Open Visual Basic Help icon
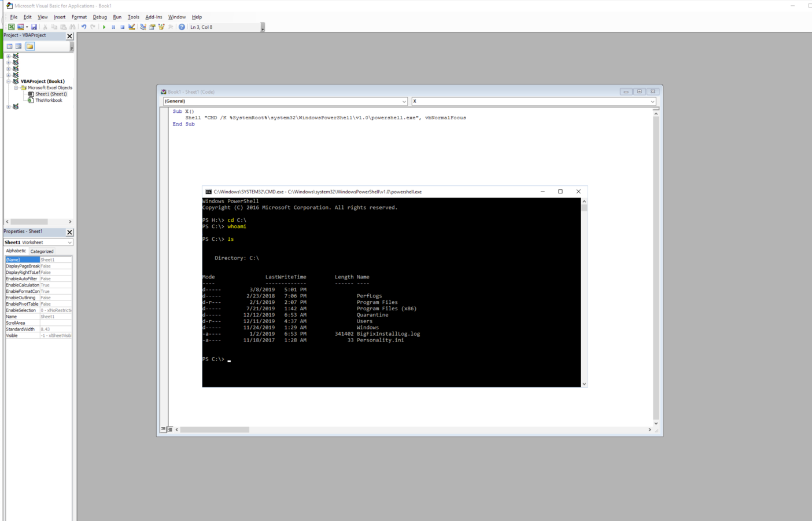This screenshot has width=812, height=521. (x=182, y=27)
